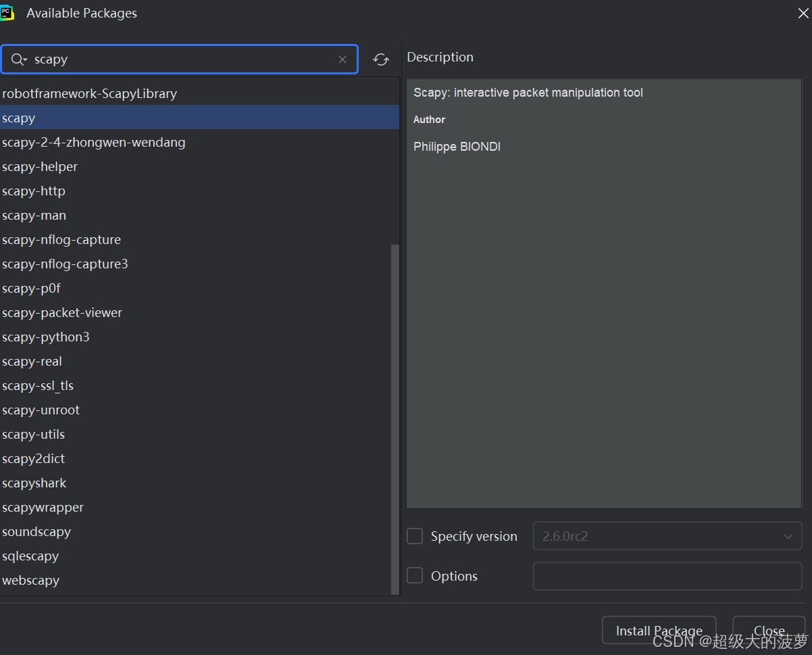Enable the Specify version checkbox
812x655 pixels.
(x=415, y=536)
